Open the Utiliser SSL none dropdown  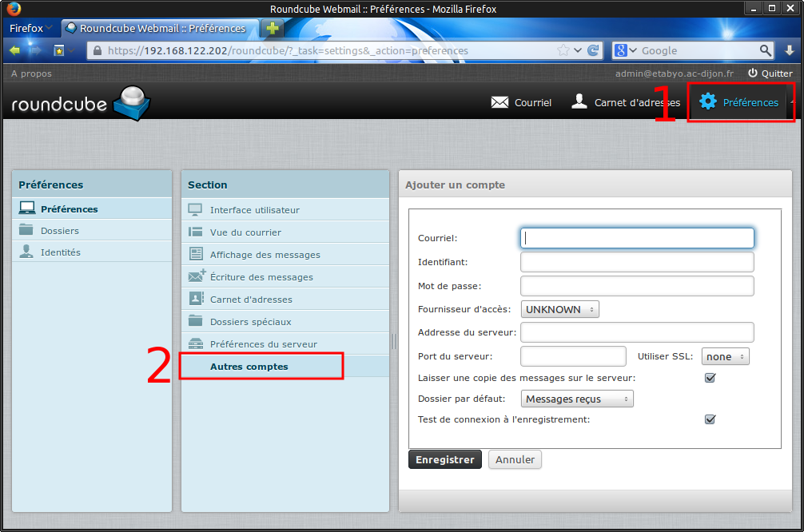point(726,357)
